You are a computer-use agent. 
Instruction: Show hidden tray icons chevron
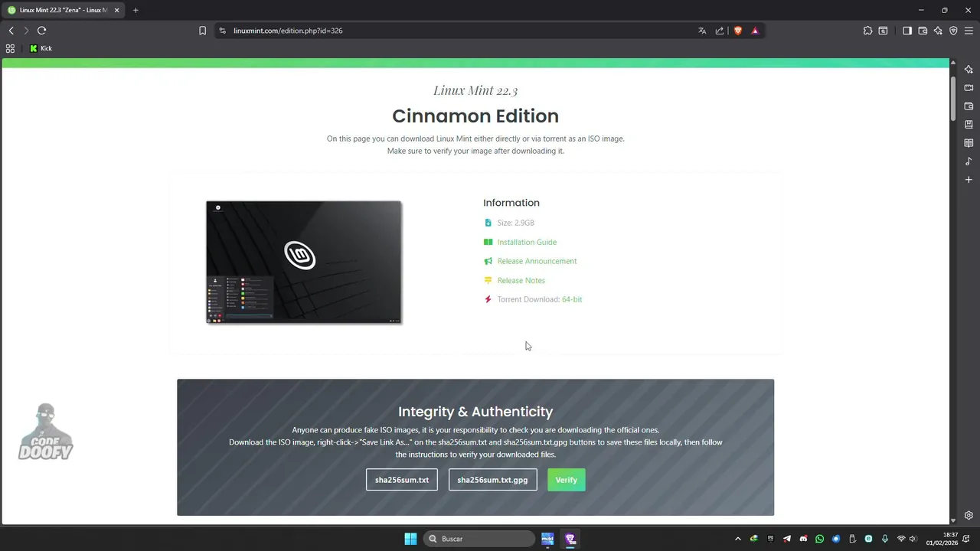click(738, 539)
